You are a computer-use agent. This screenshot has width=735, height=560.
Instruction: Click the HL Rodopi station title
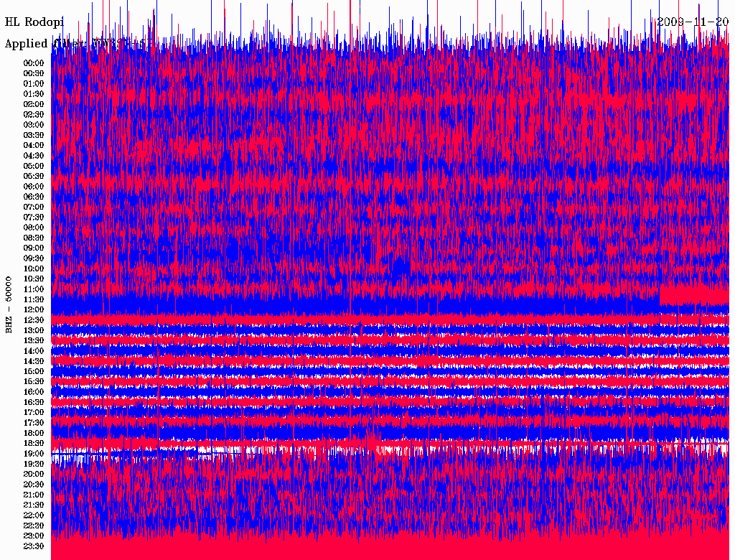click(x=34, y=22)
